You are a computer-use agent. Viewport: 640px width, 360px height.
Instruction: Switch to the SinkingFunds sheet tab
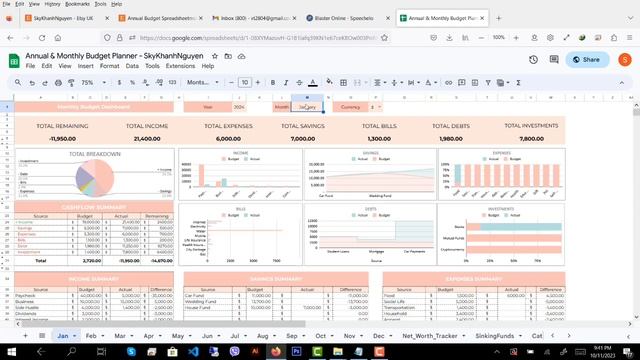(x=494, y=336)
